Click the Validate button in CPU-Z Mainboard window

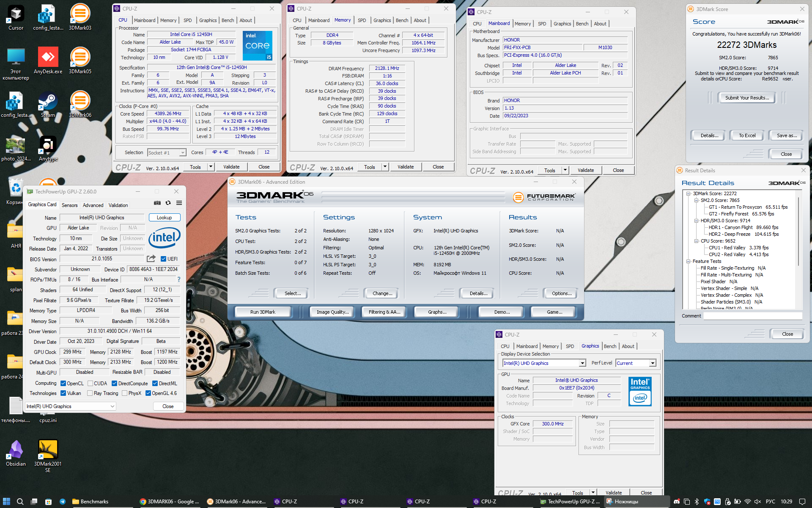coord(586,170)
